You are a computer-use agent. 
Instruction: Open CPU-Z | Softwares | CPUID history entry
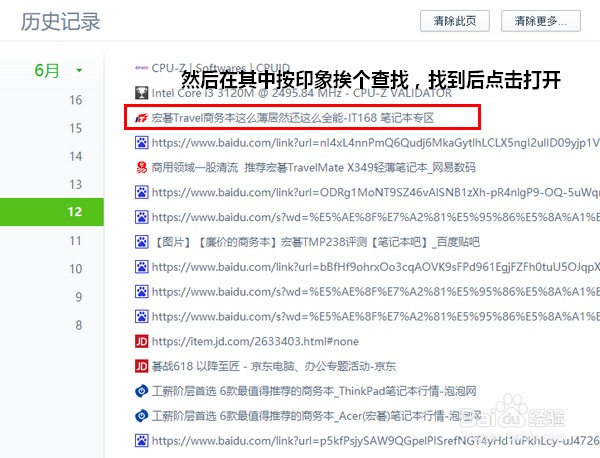point(221,68)
